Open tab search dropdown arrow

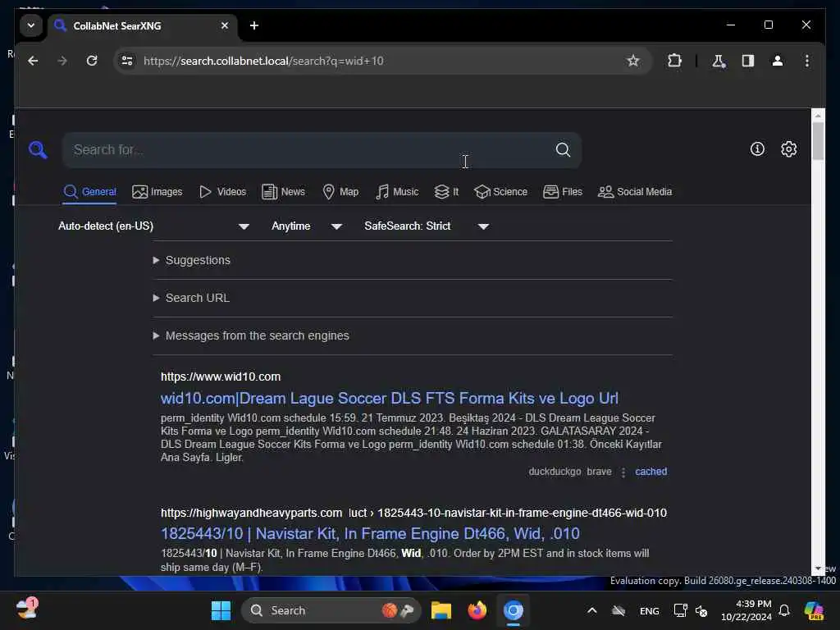pyautogui.click(x=31, y=25)
